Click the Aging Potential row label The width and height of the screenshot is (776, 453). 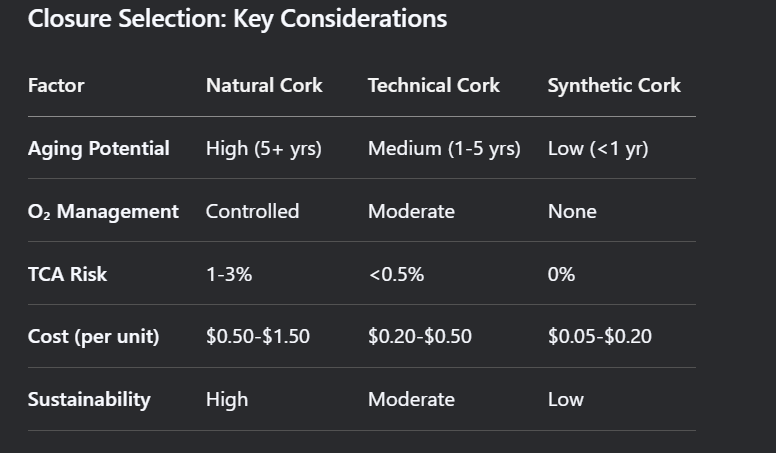point(99,149)
